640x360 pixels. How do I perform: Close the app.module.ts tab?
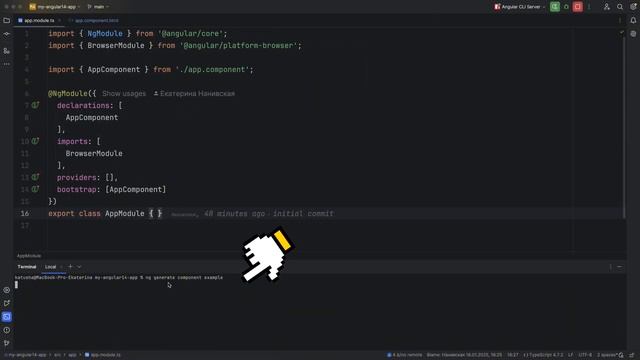(60, 20)
